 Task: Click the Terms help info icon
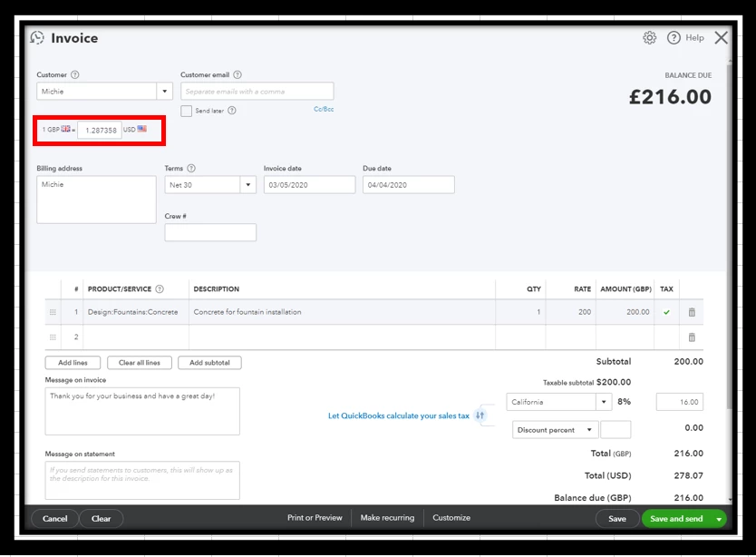[x=191, y=169]
